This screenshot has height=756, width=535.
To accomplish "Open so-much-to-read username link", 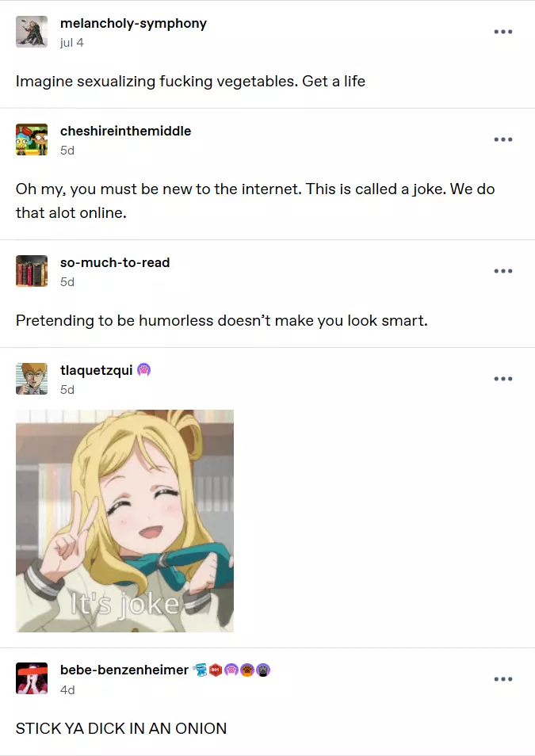I will click(x=115, y=262).
